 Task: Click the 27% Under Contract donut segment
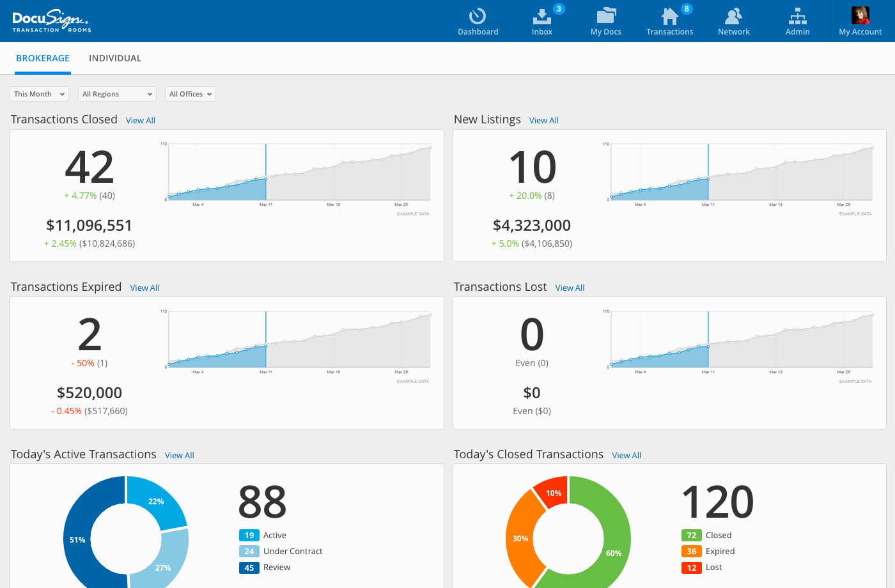point(164,567)
